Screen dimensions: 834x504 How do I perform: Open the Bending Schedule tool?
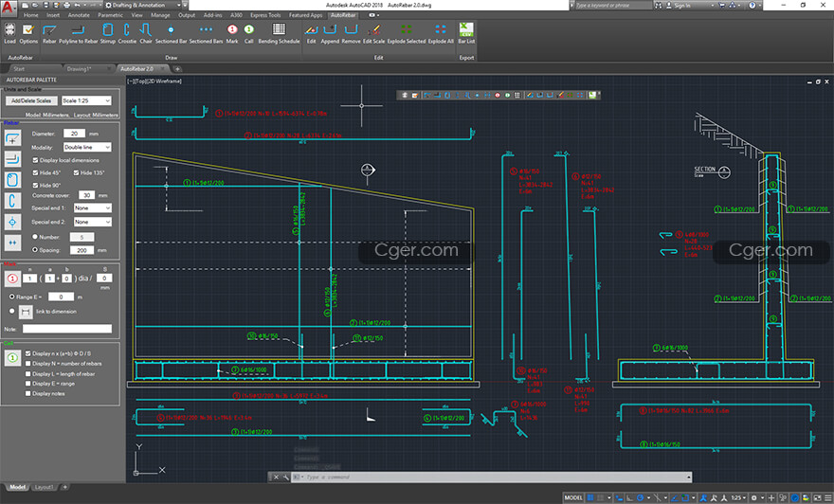[x=279, y=33]
